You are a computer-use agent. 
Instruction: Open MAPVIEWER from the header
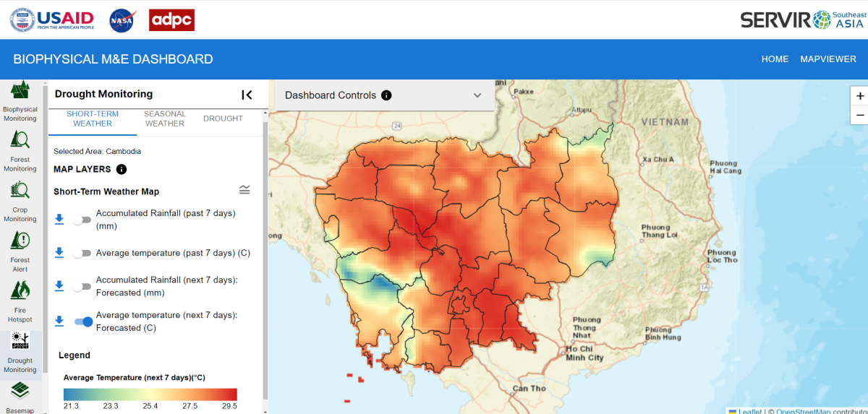(828, 59)
